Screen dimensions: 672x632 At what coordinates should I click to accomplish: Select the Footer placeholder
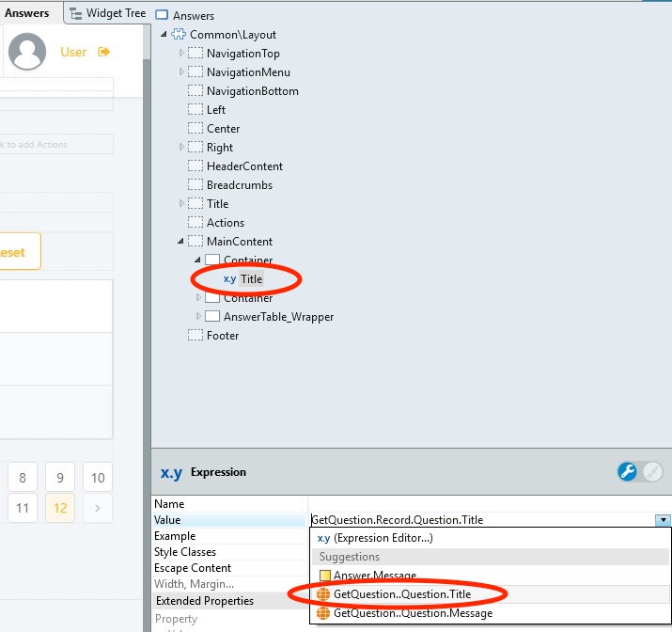(x=223, y=336)
